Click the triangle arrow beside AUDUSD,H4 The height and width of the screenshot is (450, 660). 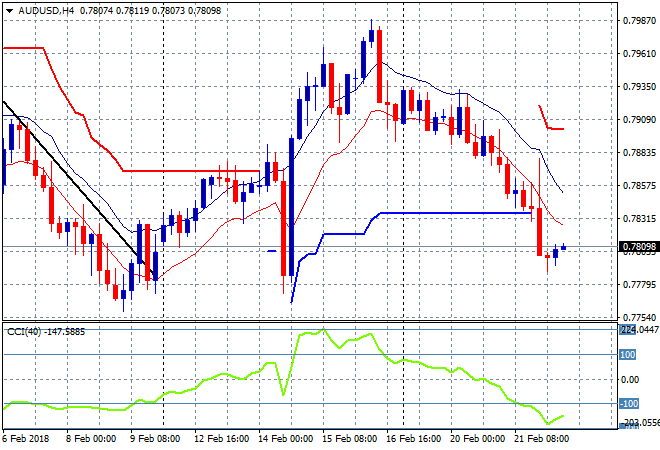click(x=8, y=9)
